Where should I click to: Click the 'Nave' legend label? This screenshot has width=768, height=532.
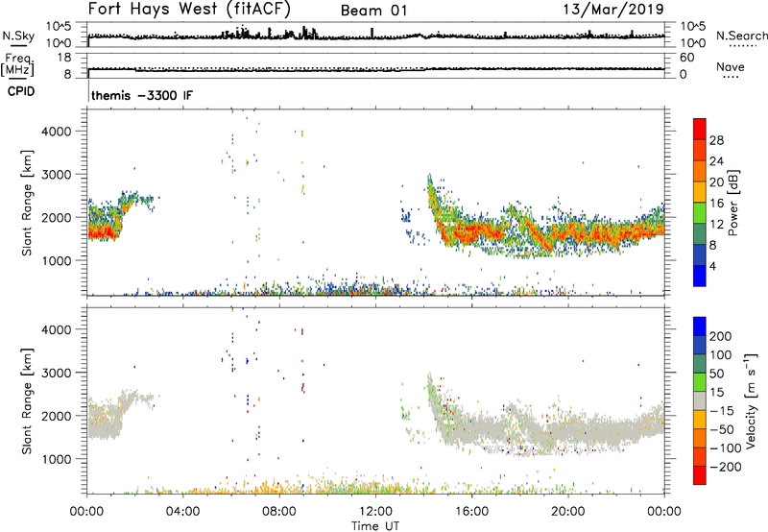point(731,66)
